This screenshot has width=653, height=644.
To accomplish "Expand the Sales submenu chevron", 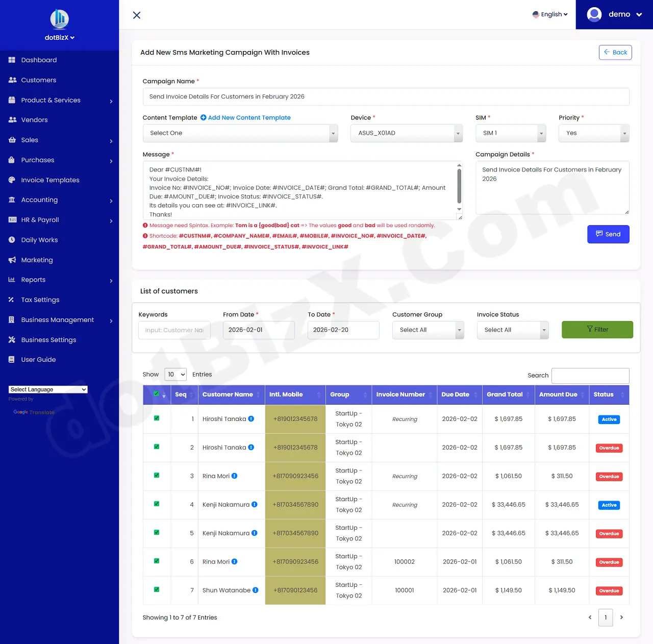I will (x=111, y=140).
